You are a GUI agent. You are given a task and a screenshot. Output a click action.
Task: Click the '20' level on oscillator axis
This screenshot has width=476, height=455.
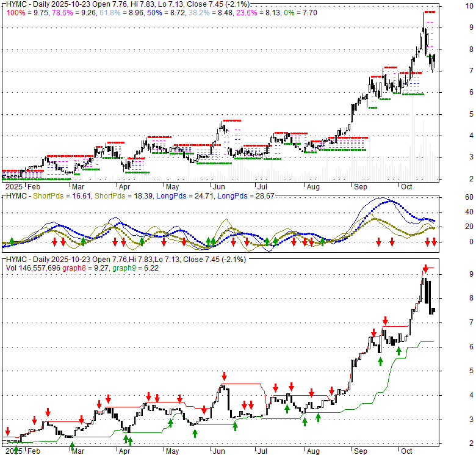pos(469,227)
